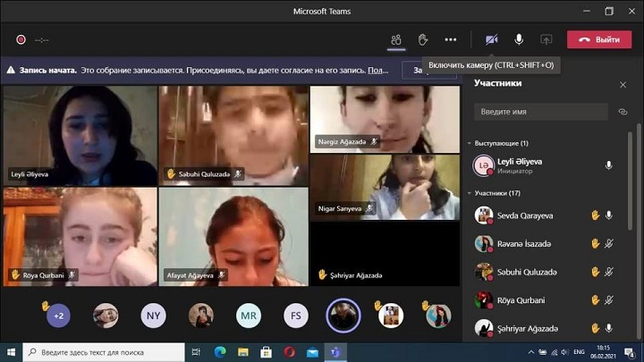Leave the meeting with Выйти button
Viewport: 644px width, 362px height.
(x=599, y=39)
